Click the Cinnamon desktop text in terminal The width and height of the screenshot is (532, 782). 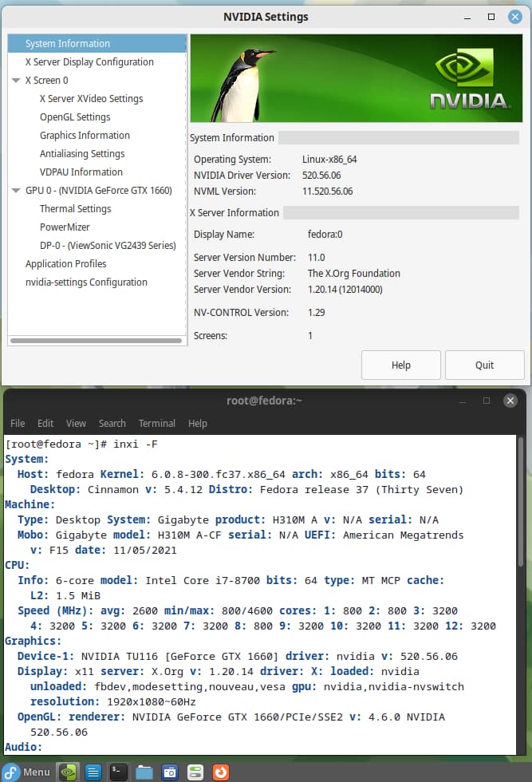click(x=113, y=490)
